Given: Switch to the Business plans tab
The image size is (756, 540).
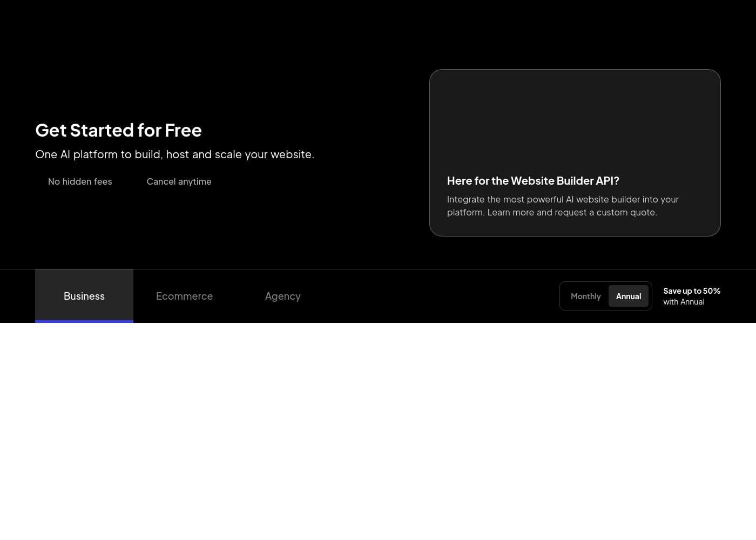Looking at the screenshot, I should (84, 296).
